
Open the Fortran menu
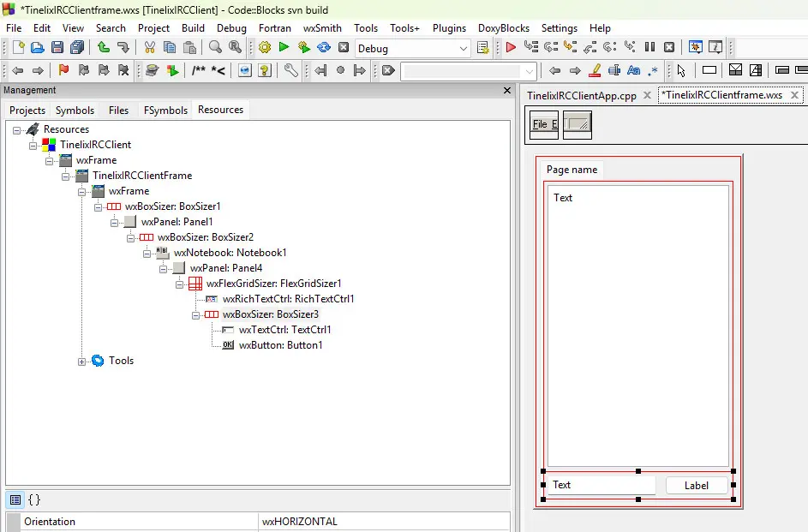tap(275, 27)
